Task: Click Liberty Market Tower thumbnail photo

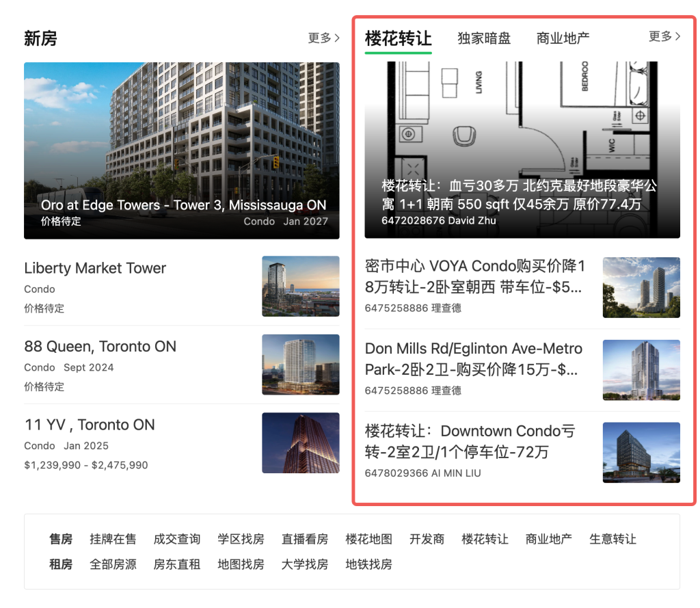Action: [x=301, y=287]
